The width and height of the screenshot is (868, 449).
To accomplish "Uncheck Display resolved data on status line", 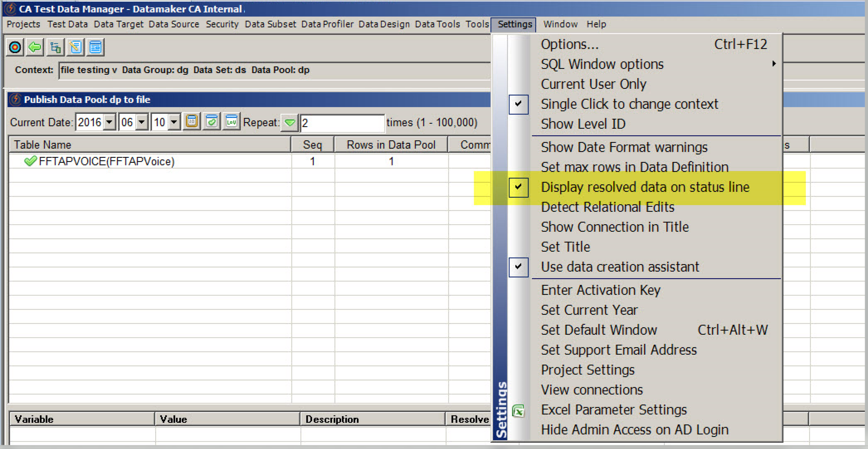I will click(645, 187).
